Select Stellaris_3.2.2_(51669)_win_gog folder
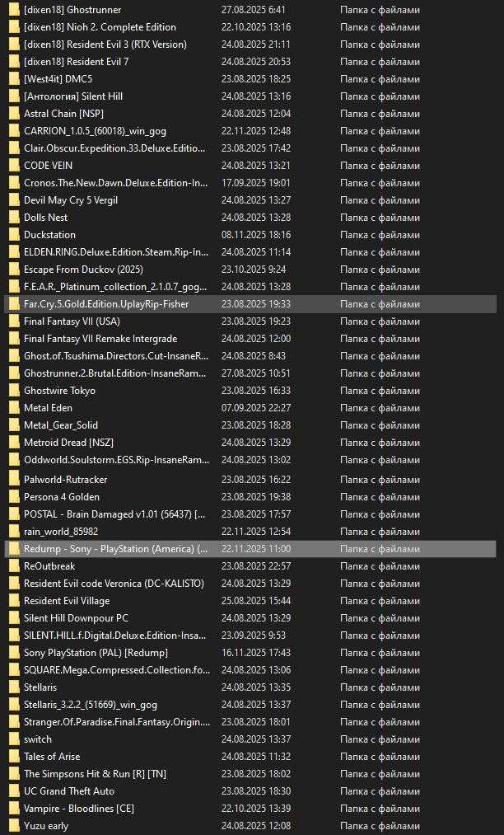The height and width of the screenshot is (835, 504). click(91, 705)
